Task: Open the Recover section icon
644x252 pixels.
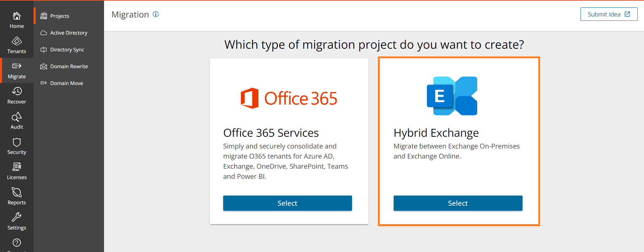Action: point(17,91)
